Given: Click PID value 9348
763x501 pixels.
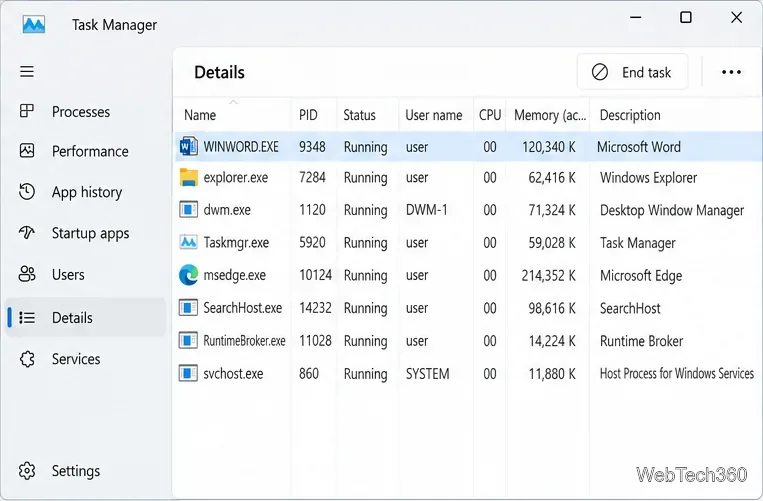Looking at the screenshot, I should 312,147.
